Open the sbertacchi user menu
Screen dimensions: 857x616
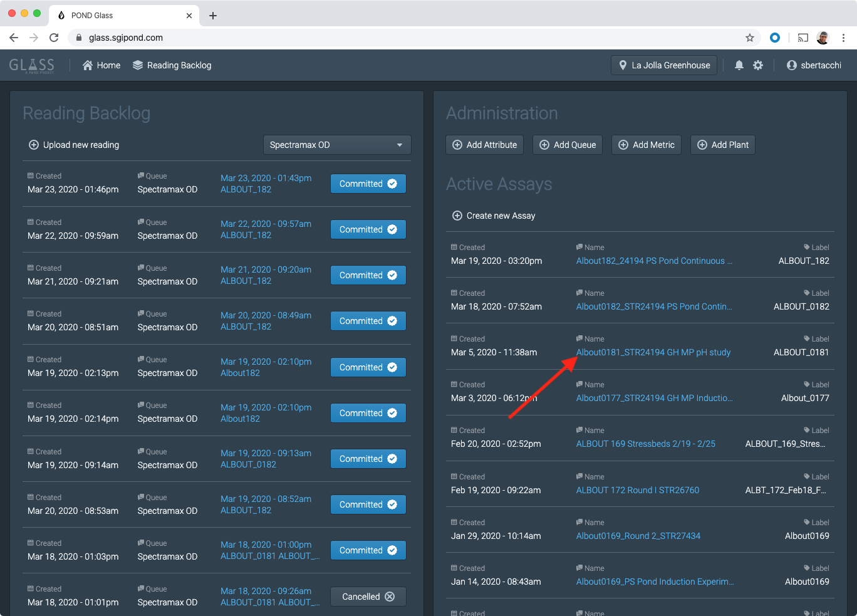[814, 65]
